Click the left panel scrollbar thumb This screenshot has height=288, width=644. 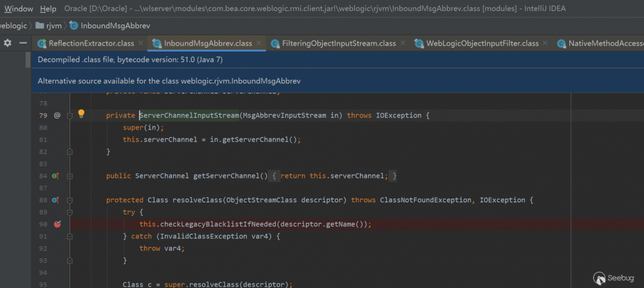point(28,60)
